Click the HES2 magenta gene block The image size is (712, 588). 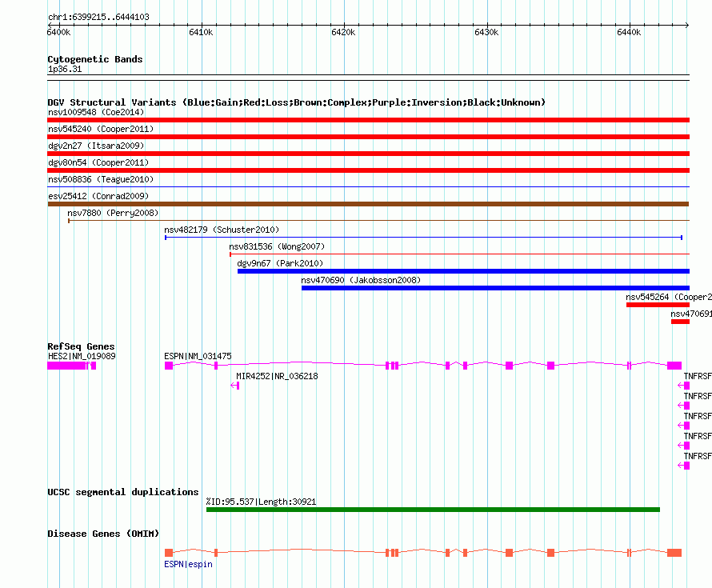(66, 366)
